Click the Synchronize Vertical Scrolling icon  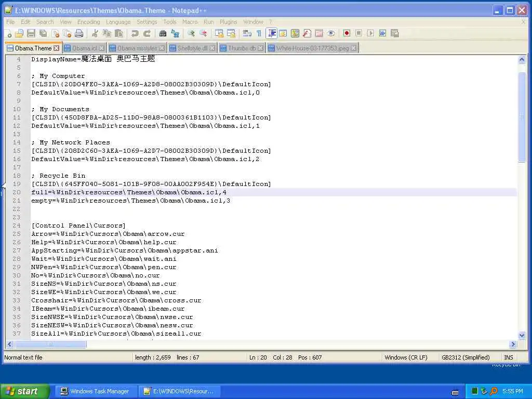coord(219,33)
